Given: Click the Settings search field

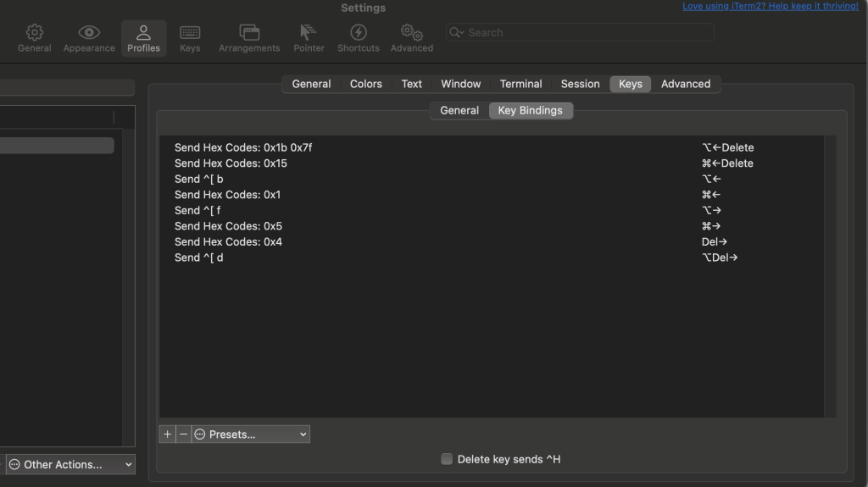Looking at the screenshot, I should tap(581, 32).
